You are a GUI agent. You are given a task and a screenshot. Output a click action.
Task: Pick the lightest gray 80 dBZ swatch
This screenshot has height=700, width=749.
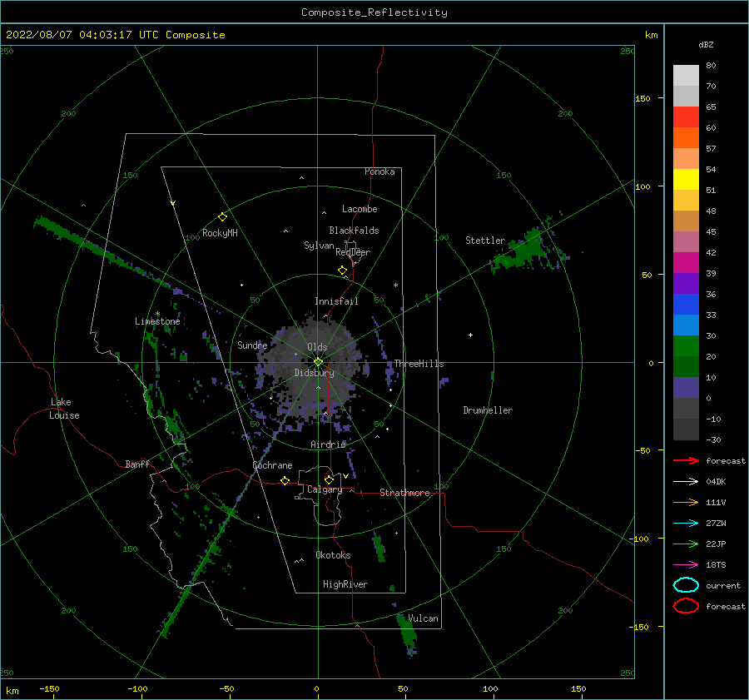[x=686, y=75]
